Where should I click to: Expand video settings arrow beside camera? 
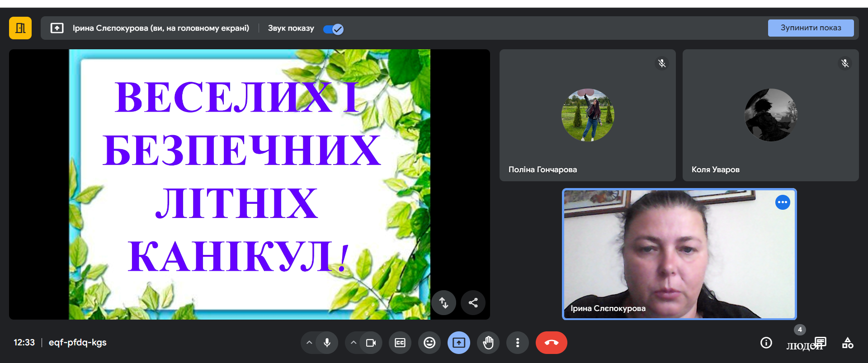click(354, 343)
